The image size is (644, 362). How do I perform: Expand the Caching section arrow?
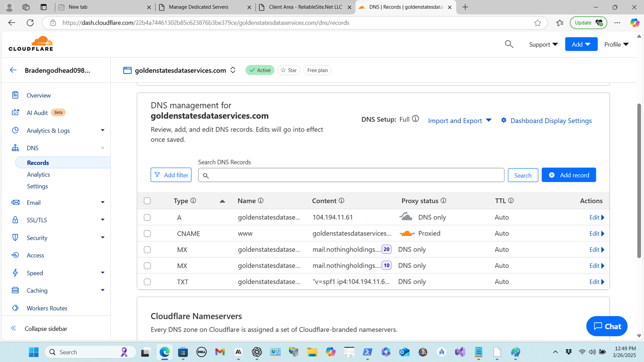(x=103, y=290)
